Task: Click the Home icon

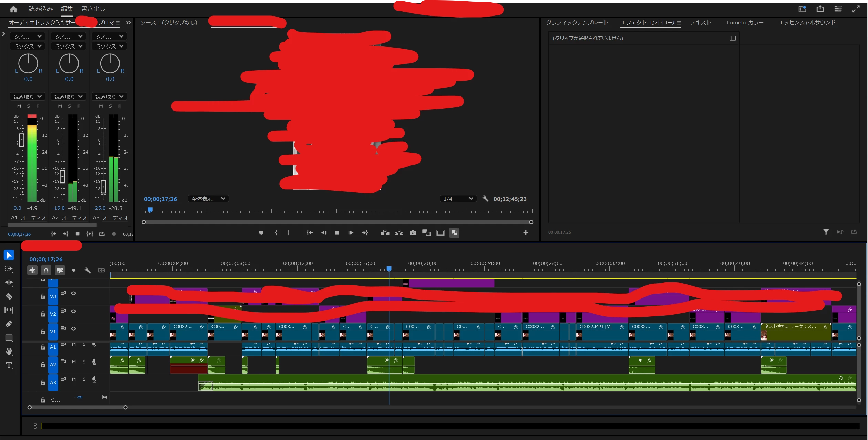Action: 13,9
